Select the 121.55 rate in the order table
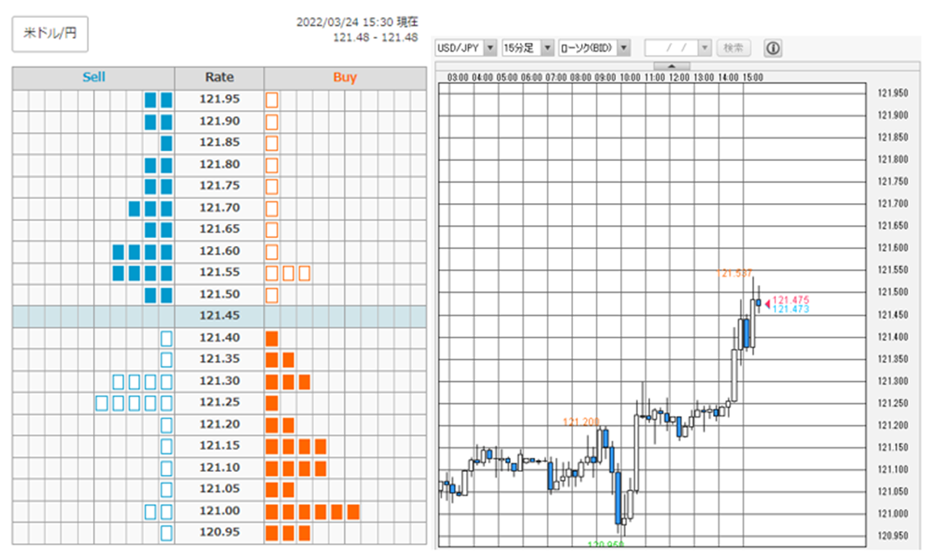This screenshot has width=934, height=560. [219, 272]
